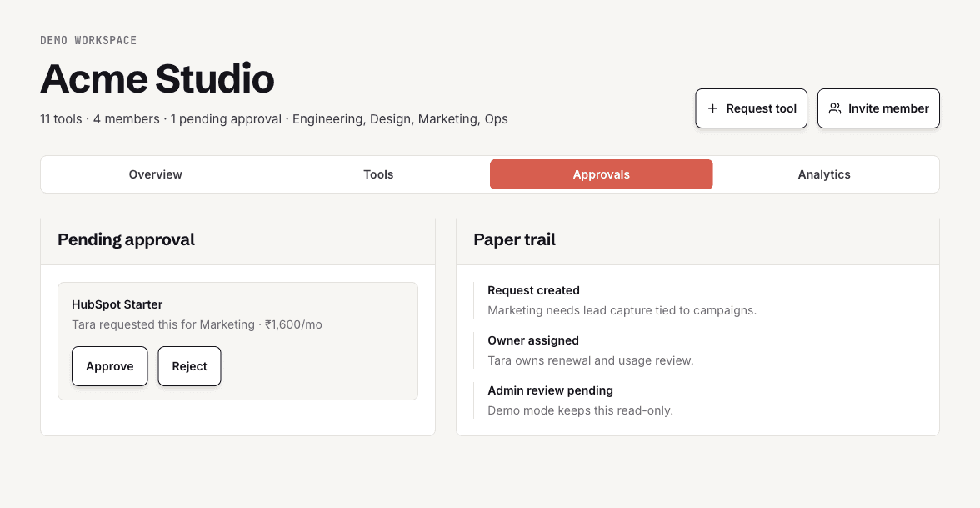Open the Tools tab
The width and height of the screenshot is (980, 508).
tap(378, 174)
